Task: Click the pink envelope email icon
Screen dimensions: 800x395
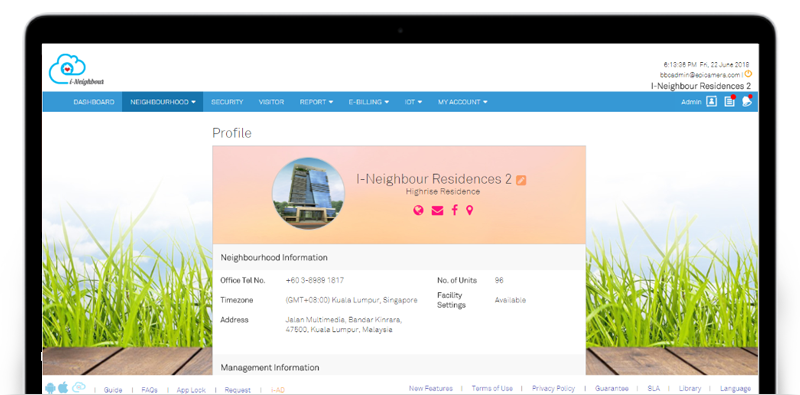Action: click(x=437, y=210)
